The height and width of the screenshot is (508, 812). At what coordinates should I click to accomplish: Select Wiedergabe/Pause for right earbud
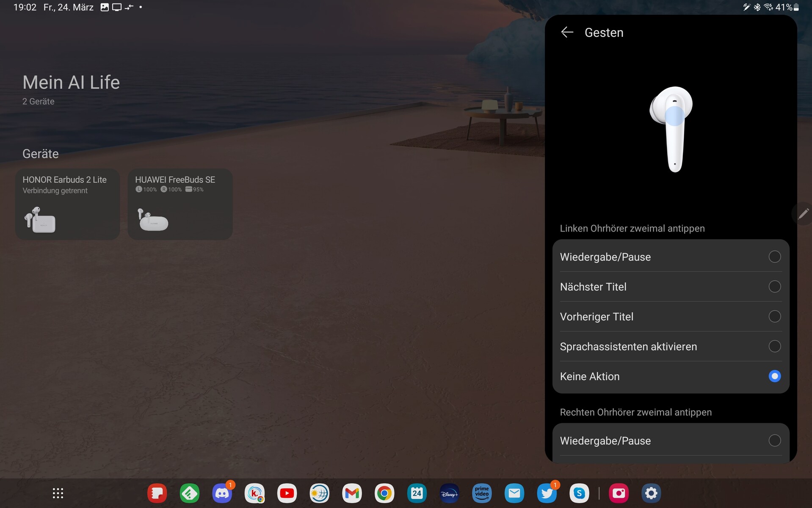tap(774, 441)
